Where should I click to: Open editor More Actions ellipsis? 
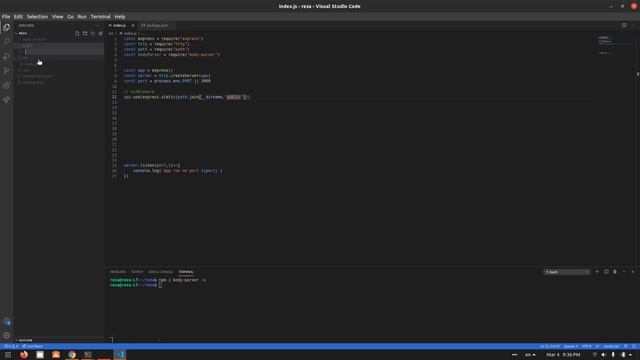pos(633,25)
